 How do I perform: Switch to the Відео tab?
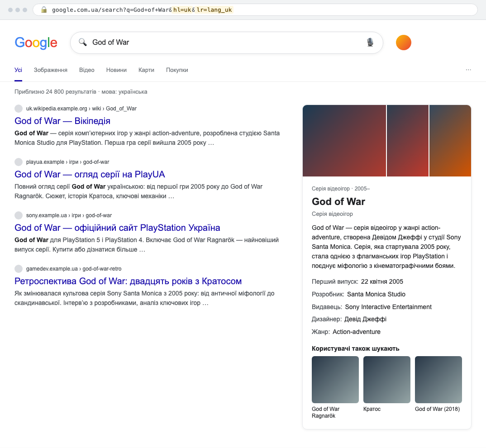click(87, 70)
